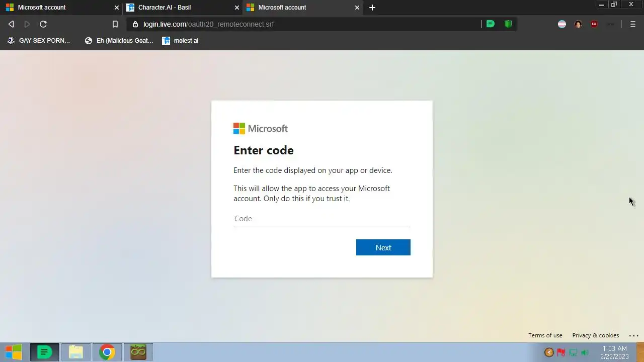
Task: Go back with the browser back arrow
Action: (x=11, y=24)
